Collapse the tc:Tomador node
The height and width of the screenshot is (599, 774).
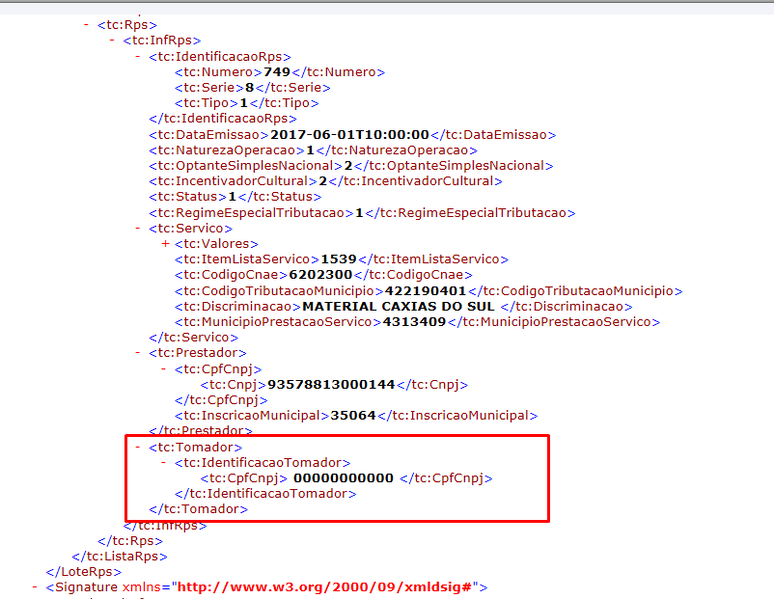point(138,447)
